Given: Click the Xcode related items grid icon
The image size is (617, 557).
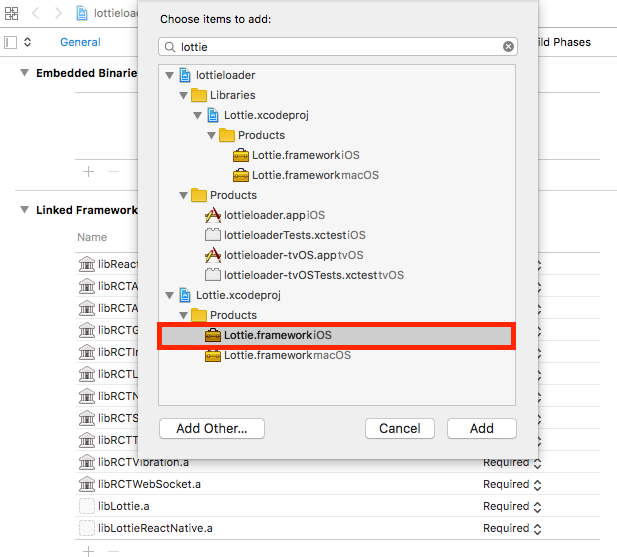Looking at the screenshot, I should (11, 13).
